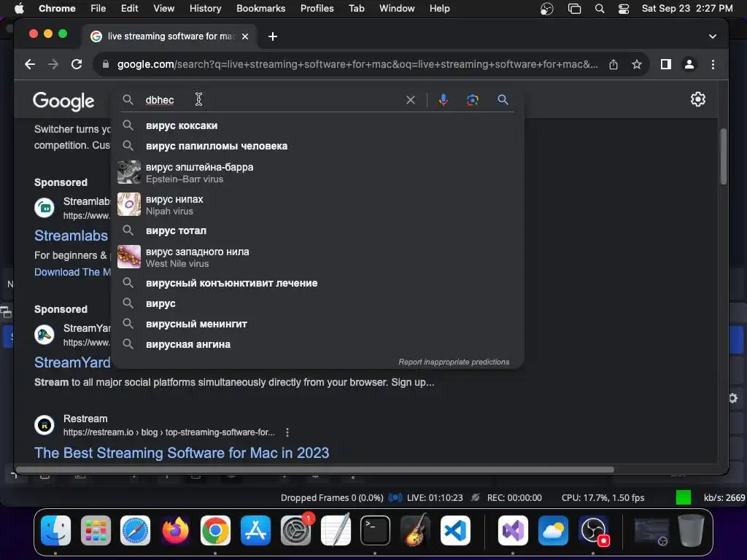Select suggestion вирусная ангина
Viewport: 747px width, 560px height.
[x=317, y=345]
